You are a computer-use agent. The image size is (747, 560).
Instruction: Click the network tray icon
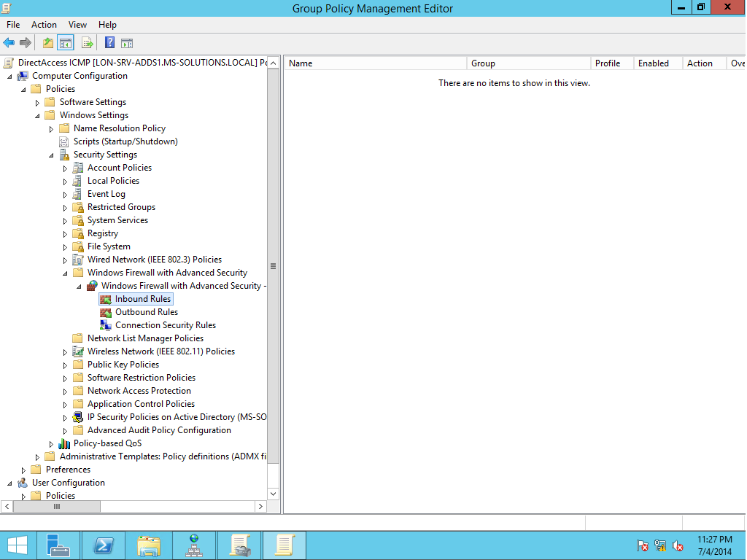pyautogui.click(x=660, y=545)
